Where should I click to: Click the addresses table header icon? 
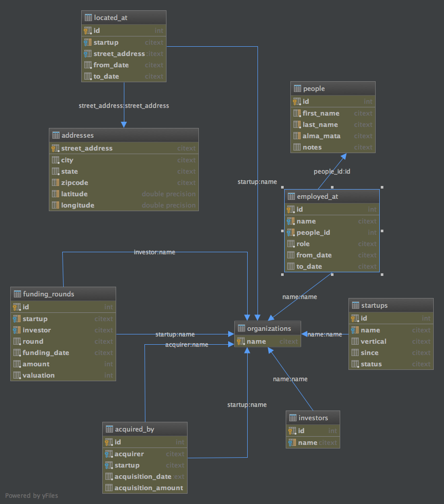55,135
